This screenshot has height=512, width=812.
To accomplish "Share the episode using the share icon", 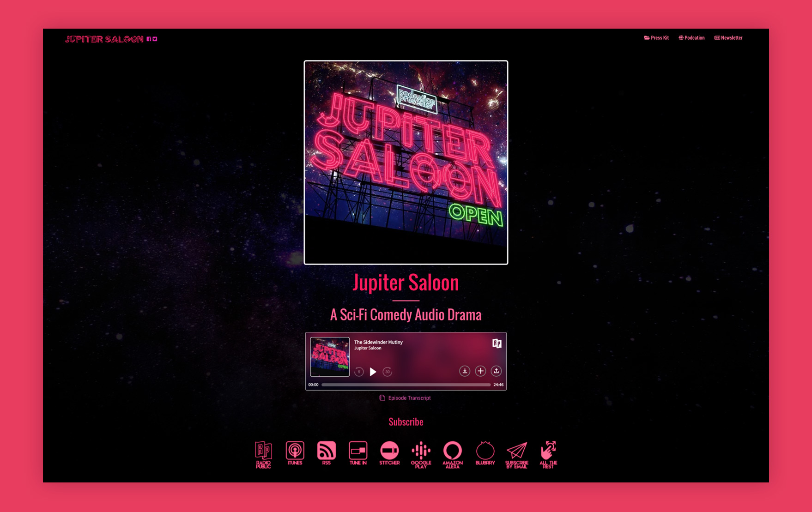I will [496, 371].
